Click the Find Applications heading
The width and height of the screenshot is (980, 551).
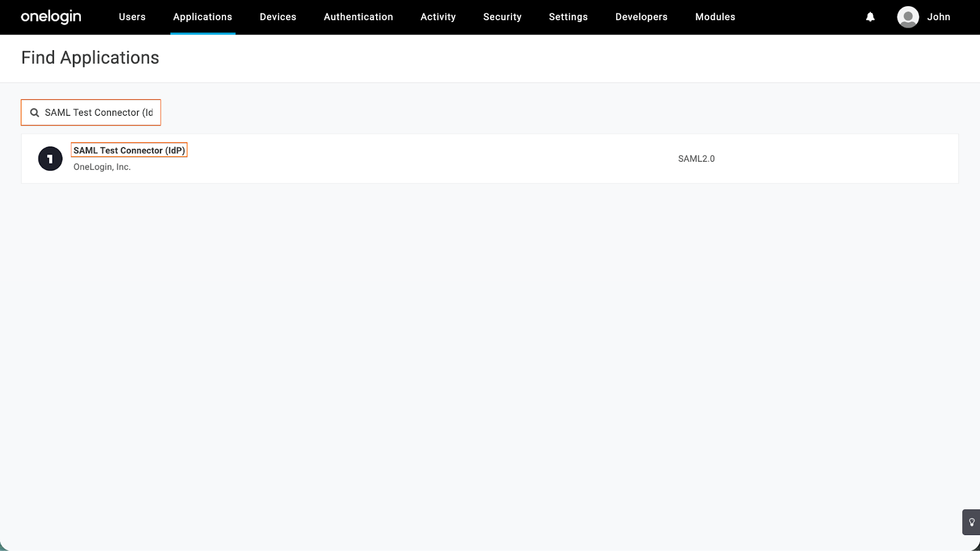click(x=90, y=58)
